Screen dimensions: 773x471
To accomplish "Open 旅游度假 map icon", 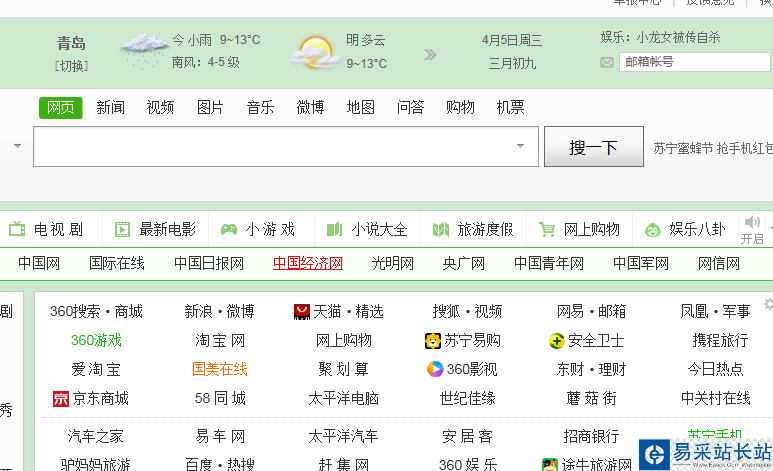I will [x=441, y=229].
